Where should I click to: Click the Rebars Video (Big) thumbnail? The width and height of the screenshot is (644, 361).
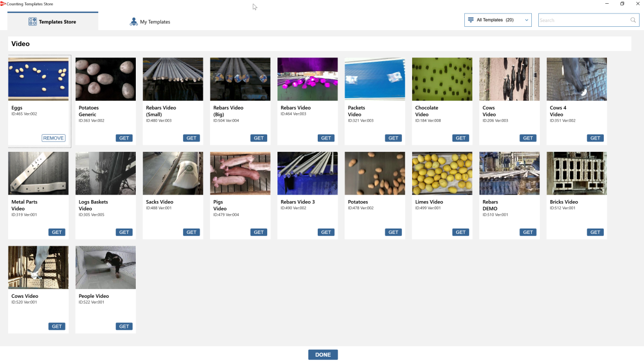pos(240,79)
